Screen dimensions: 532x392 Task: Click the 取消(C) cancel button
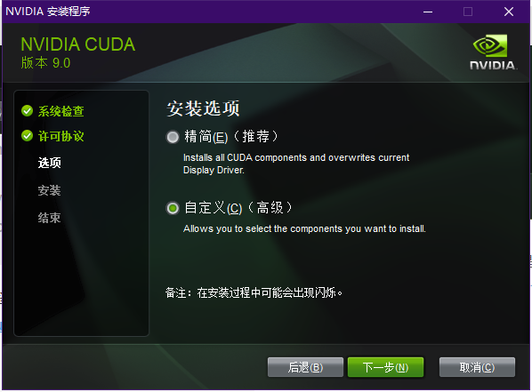pos(477,367)
